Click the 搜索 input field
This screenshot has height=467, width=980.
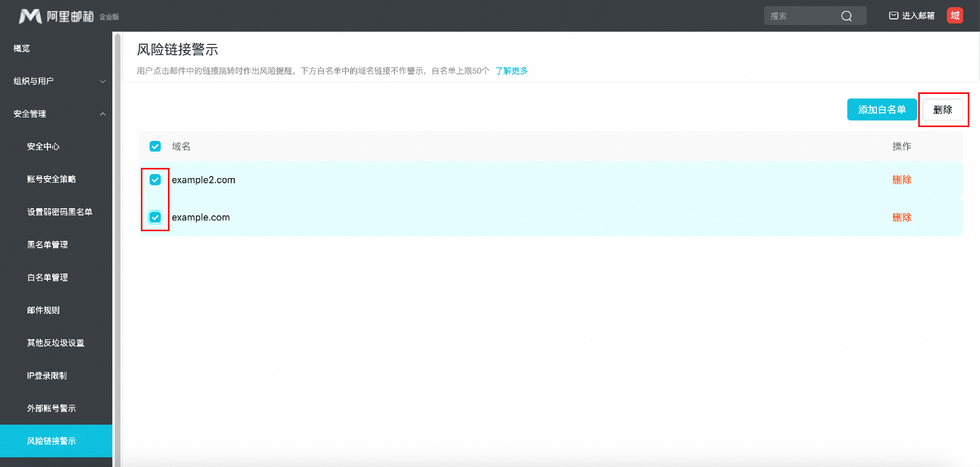point(801,16)
